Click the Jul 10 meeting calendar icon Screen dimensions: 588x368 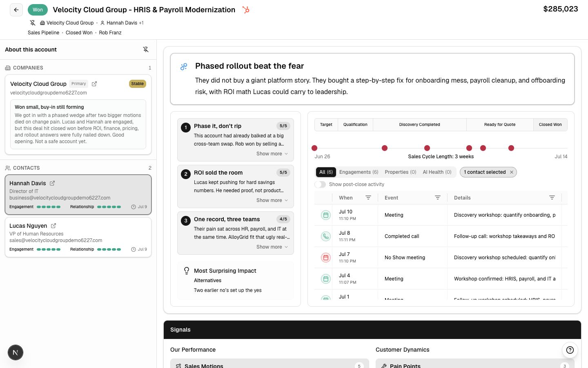326,215
